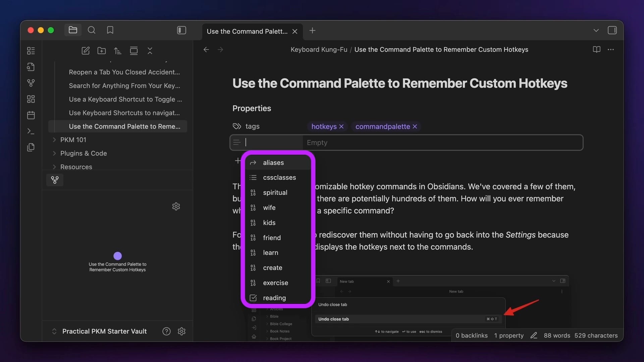Viewport: 644px width, 362px height.
Task: Open the bookmarks panel icon
Action: tap(110, 30)
